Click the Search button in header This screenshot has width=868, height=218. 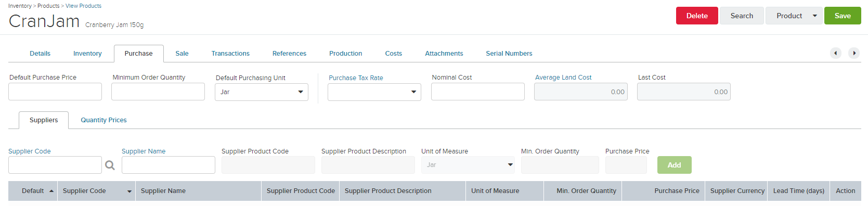click(742, 16)
